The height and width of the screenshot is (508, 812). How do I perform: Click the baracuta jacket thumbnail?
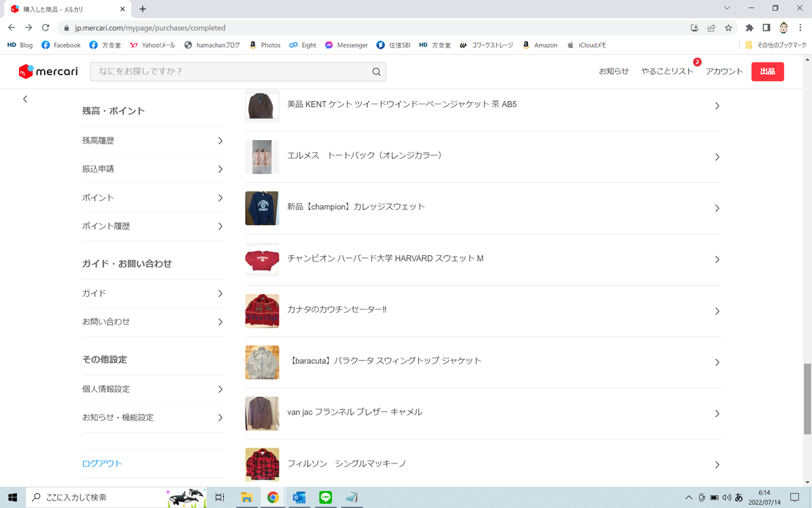262,362
